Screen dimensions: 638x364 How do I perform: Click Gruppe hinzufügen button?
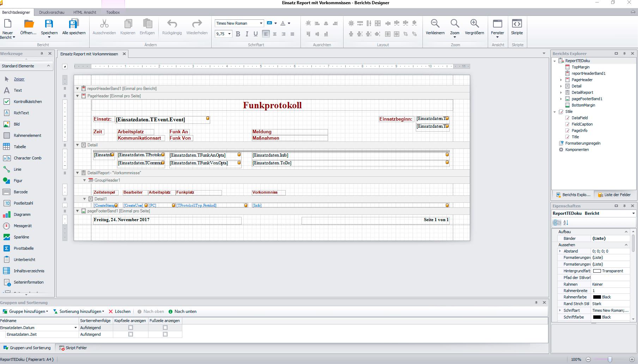coord(25,311)
